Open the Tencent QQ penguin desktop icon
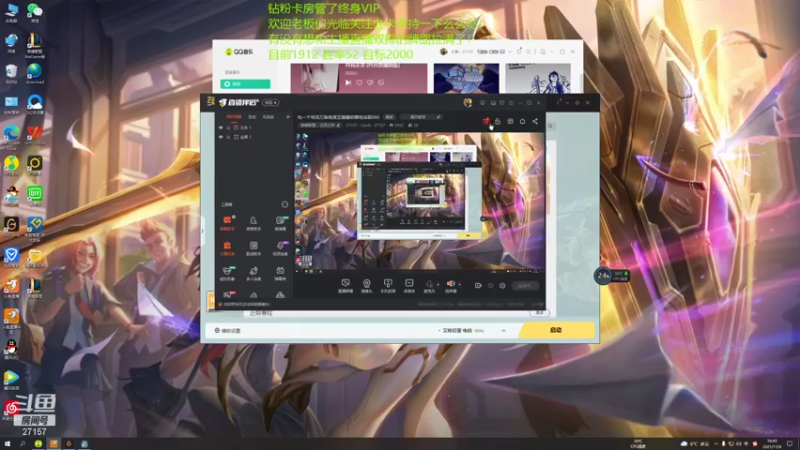This screenshot has width=800, height=450. click(x=11, y=349)
